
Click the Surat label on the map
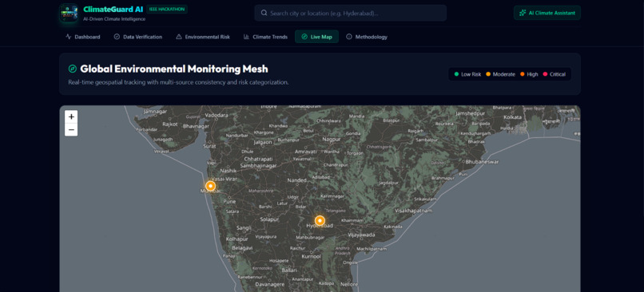click(209, 146)
